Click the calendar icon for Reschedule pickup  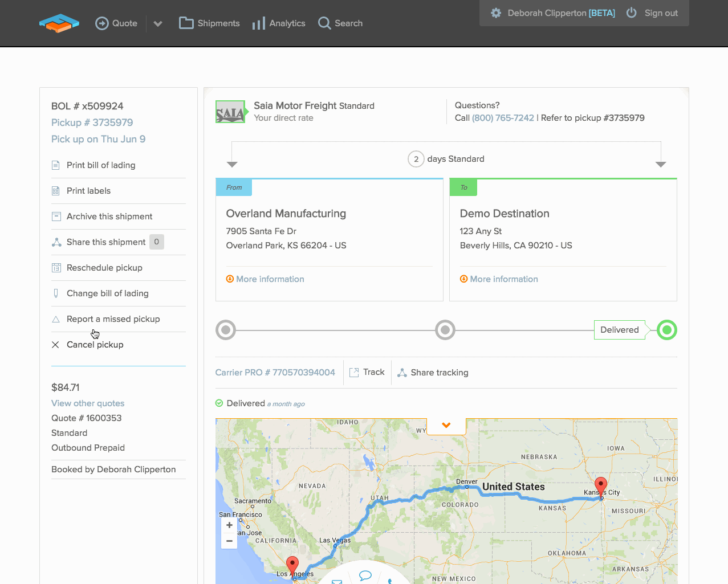[56, 268]
